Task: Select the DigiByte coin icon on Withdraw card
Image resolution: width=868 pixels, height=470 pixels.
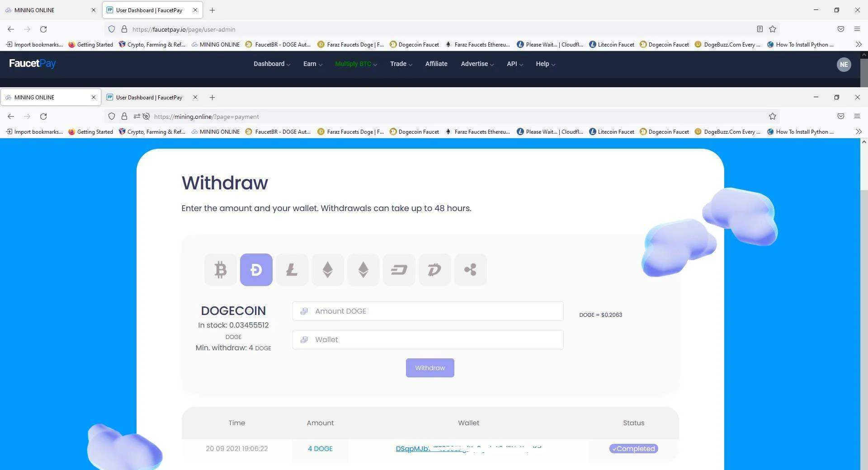Action: point(434,270)
